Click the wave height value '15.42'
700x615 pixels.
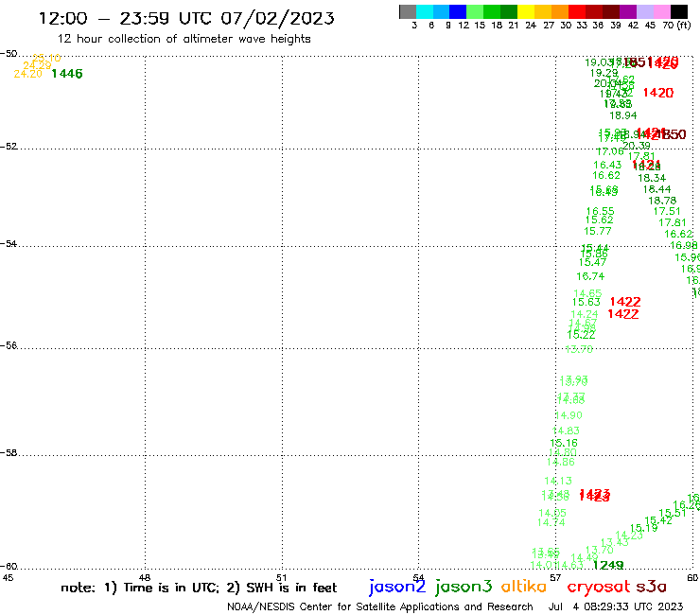point(658,520)
